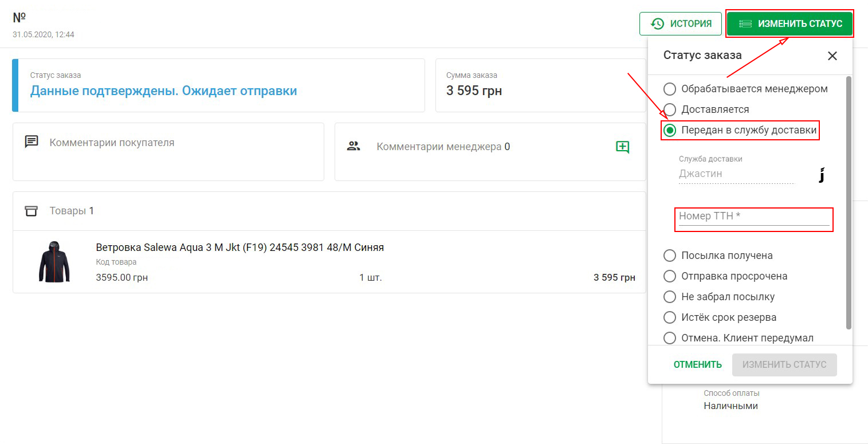Image resolution: width=868 pixels, height=444 pixels.
Task: Open the Salewa jacket product thumbnail
Action: click(x=54, y=262)
